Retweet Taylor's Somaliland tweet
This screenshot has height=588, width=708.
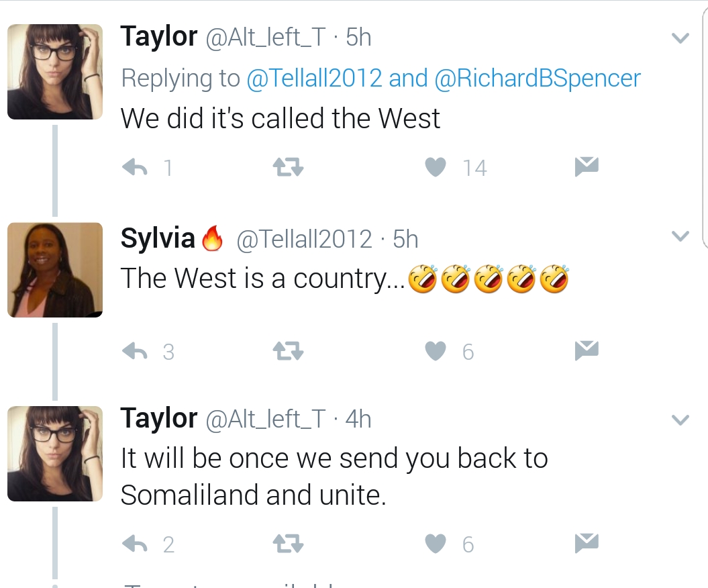coord(289,544)
